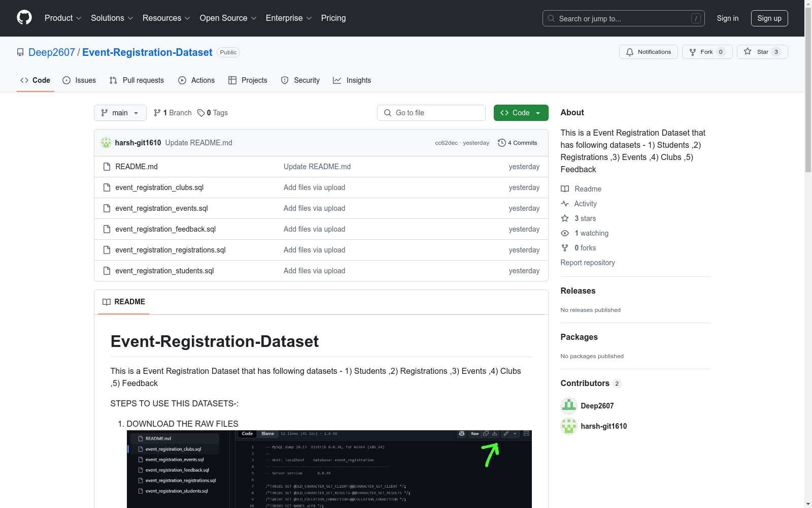Viewport: 812px width, 508px height.
Task: Open the Product dropdown menu
Action: 63,18
